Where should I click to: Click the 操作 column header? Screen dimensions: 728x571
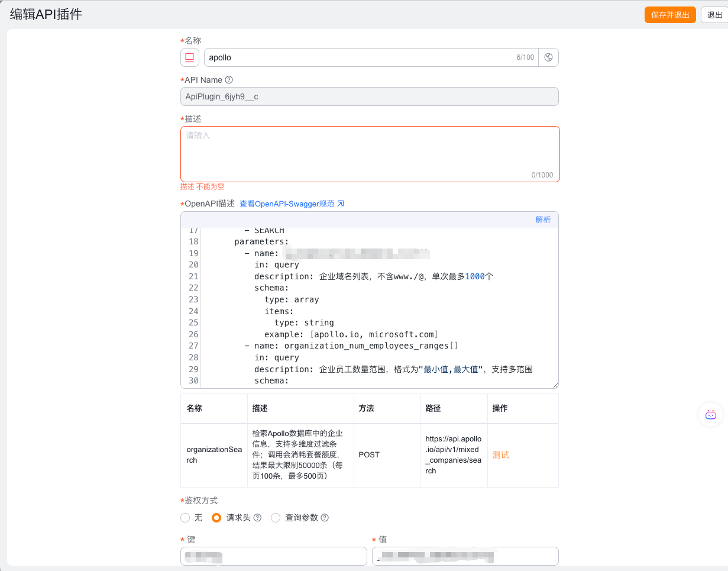[x=523, y=408]
